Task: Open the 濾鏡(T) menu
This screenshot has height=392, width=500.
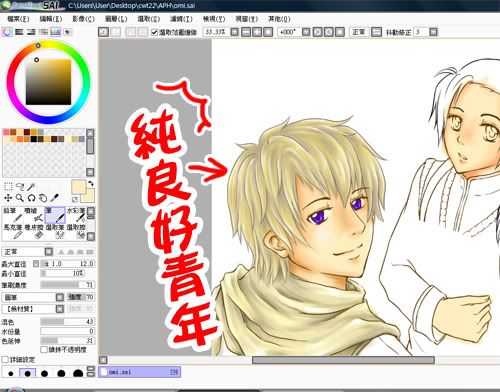Action: [x=181, y=19]
